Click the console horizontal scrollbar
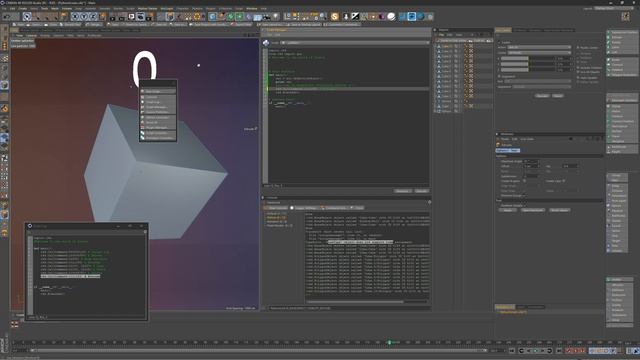Image resolution: width=640 pixels, height=360 pixels. point(354,302)
